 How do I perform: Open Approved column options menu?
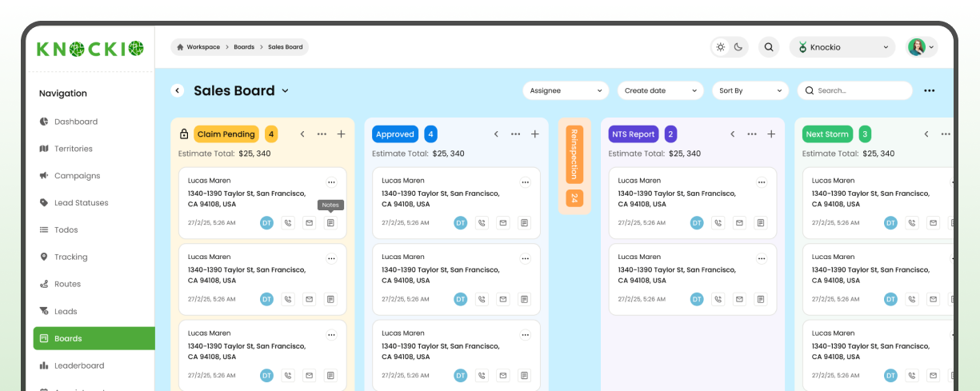coord(516,134)
